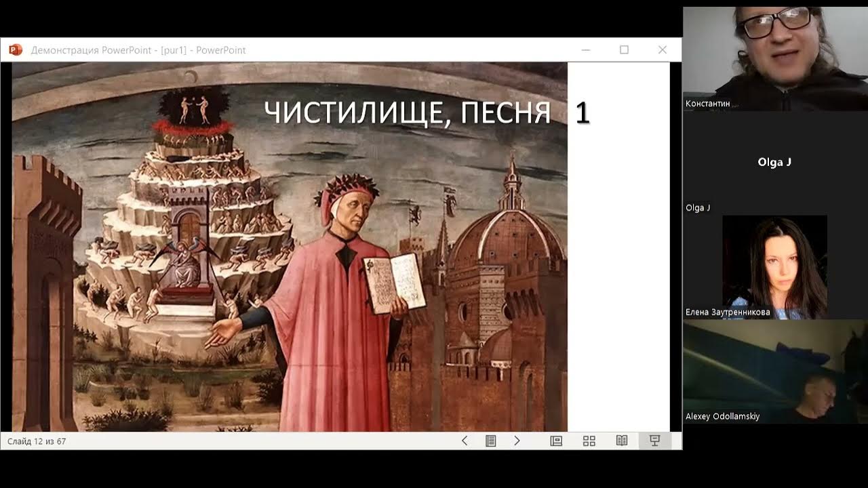Click 'Елена Заутренникова' name label
This screenshot has width=868, height=488.
(728, 312)
